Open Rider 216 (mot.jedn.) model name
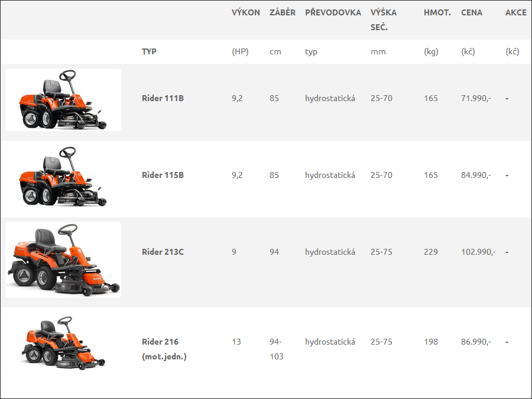The image size is (532, 399). pyautogui.click(x=164, y=349)
